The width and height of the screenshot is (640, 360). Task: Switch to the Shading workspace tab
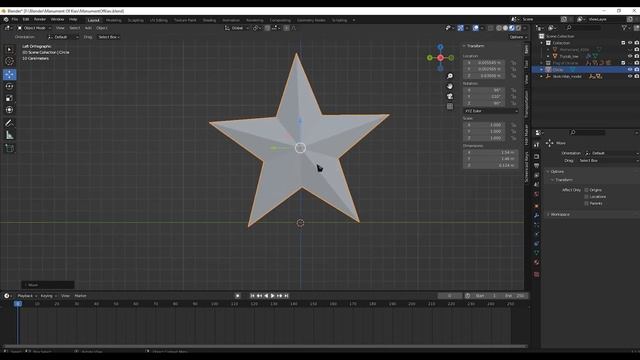point(209,20)
